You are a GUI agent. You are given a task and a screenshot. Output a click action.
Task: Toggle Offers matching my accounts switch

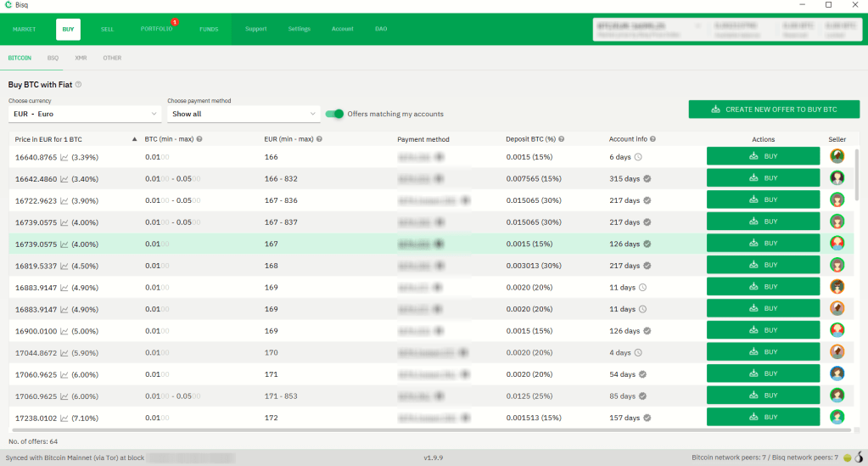coord(335,114)
